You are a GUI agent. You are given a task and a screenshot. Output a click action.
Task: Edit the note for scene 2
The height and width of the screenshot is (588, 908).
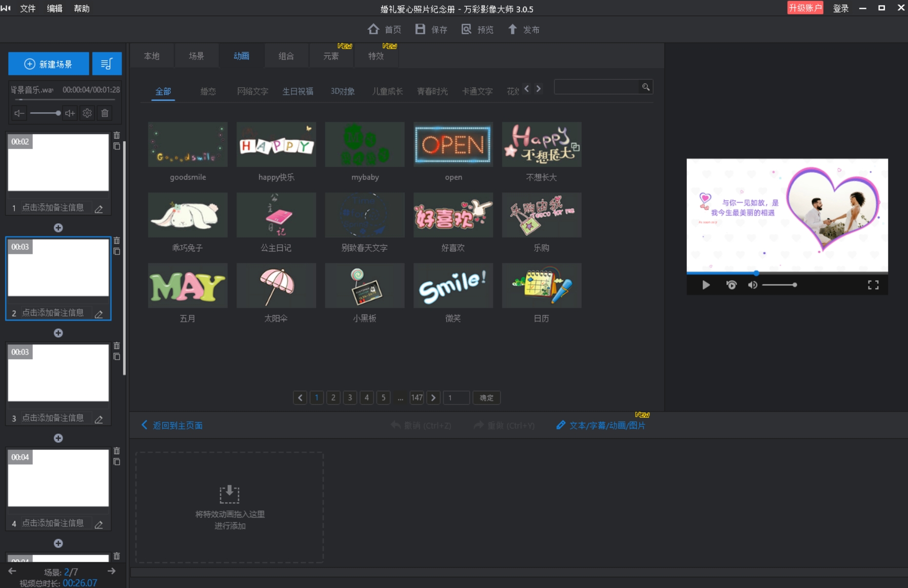(99, 313)
